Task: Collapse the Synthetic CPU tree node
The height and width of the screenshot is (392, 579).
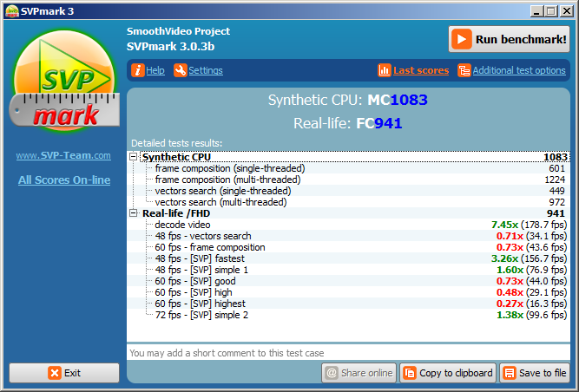Action: coord(134,157)
